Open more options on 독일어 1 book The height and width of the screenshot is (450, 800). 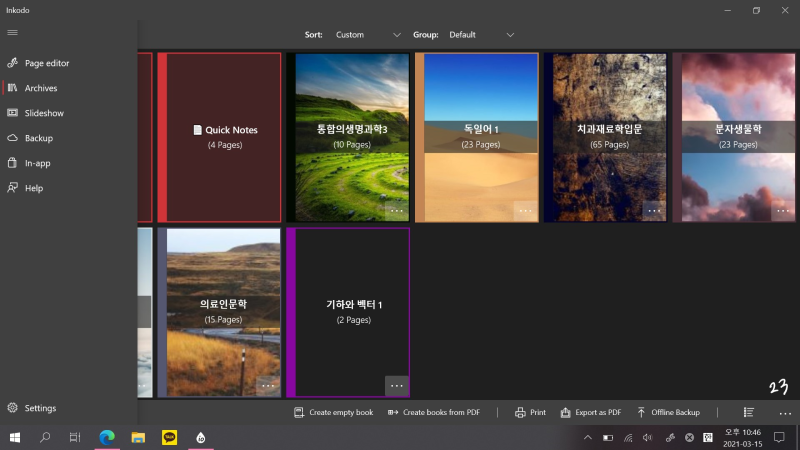click(525, 211)
